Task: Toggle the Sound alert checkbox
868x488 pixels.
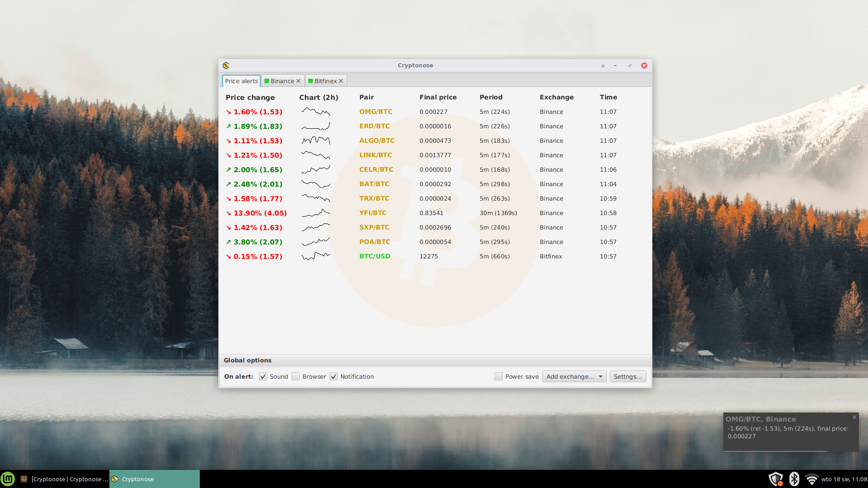Action: click(x=263, y=376)
